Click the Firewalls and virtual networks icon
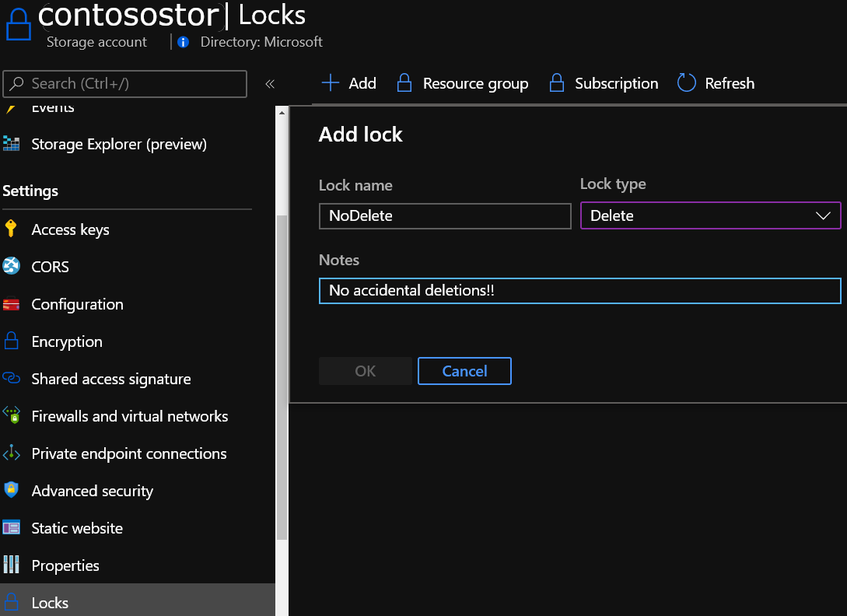Screen dimensions: 847x616 [11, 416]
